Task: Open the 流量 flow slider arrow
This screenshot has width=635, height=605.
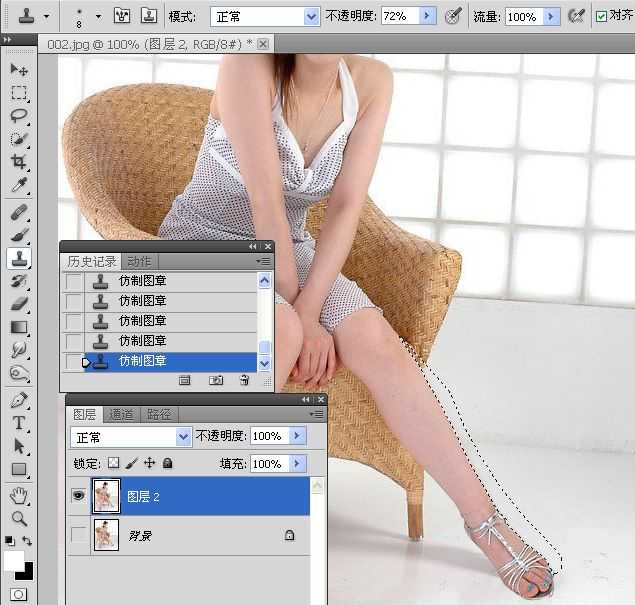Action: tap(551, 17)
